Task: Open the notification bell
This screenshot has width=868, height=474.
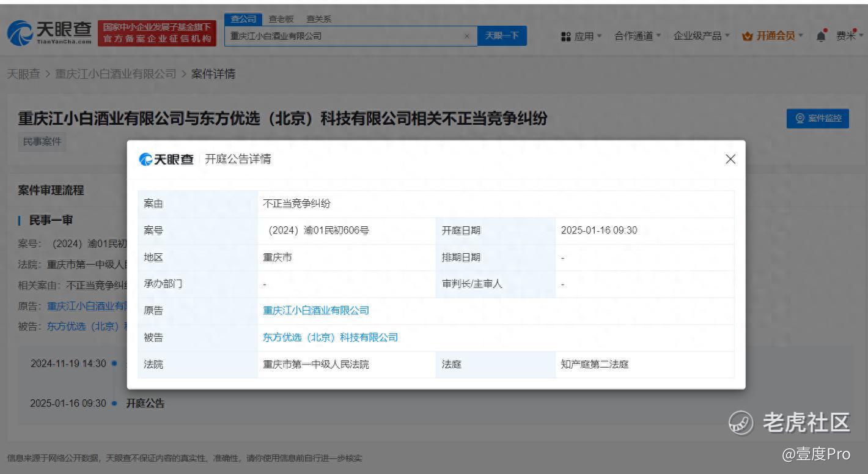Action: click(821, 35)
